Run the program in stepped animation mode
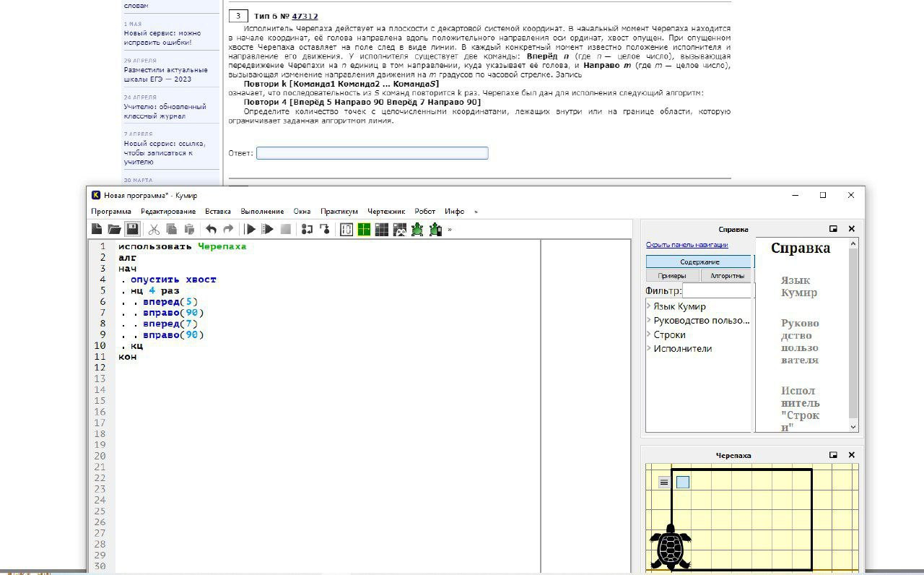The width and height of the screenshot is (924, 575). (x=268, y=229)
